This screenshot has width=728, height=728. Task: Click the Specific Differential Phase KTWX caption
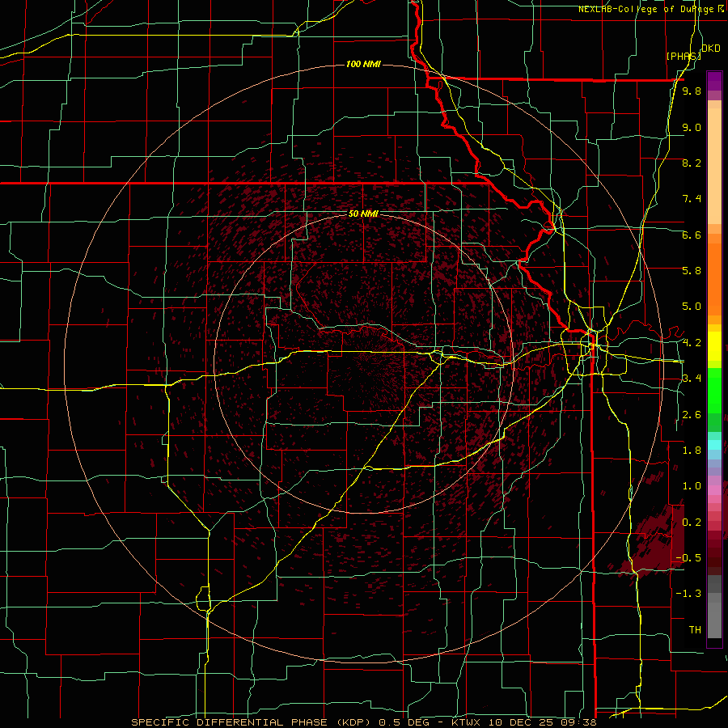coord(364,722)
